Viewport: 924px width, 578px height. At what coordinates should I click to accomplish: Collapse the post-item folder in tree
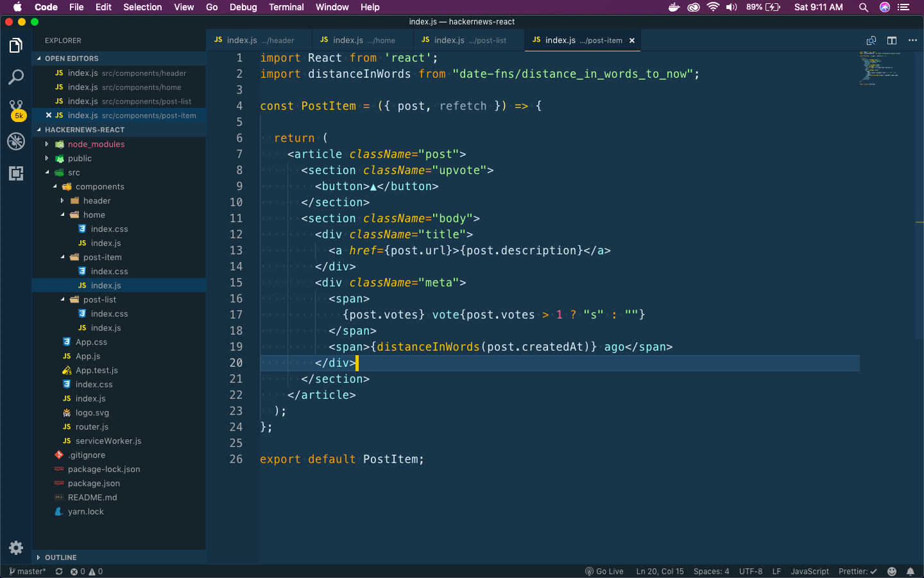[119, 258]
